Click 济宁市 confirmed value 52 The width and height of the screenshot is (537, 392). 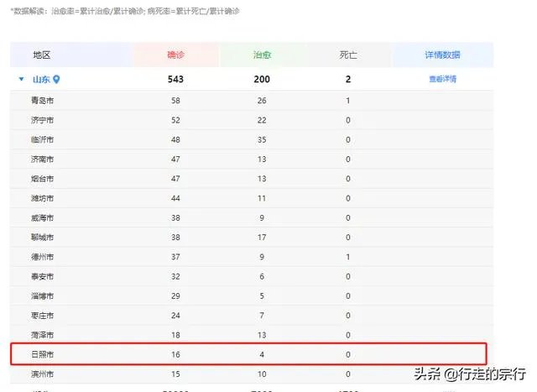point(175,120)
